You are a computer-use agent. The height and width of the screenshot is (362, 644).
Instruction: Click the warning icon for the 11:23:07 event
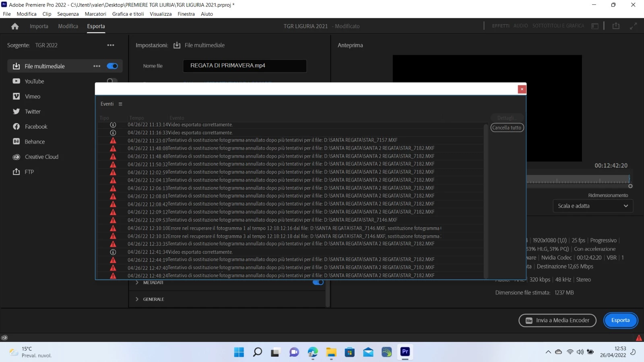pos(113,140)
